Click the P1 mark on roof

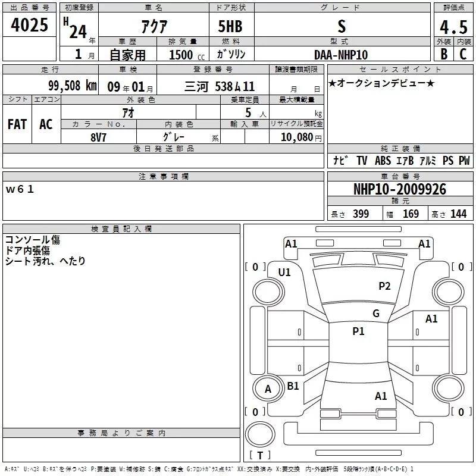pos(358,331)
